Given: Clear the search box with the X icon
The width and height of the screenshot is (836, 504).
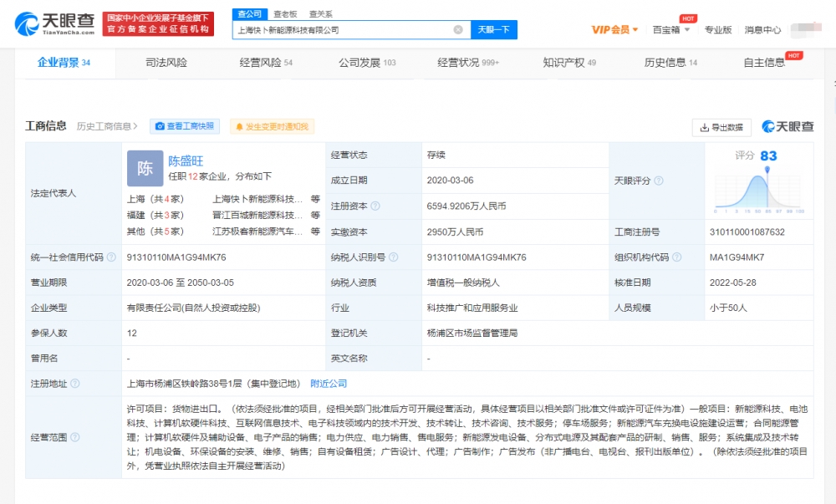Looking at the screenshot, I should click(458, 30).
